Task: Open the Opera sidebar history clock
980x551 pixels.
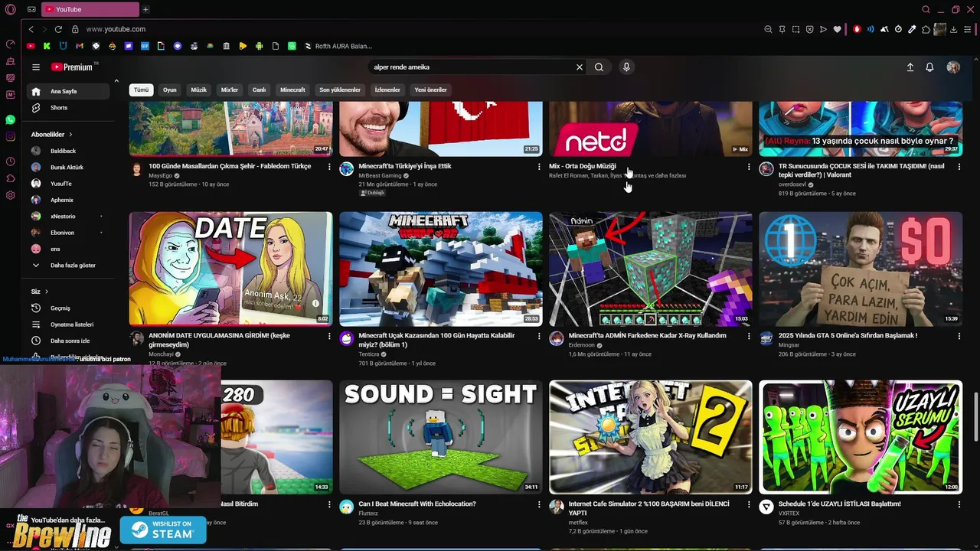Action: click(10, 161)
